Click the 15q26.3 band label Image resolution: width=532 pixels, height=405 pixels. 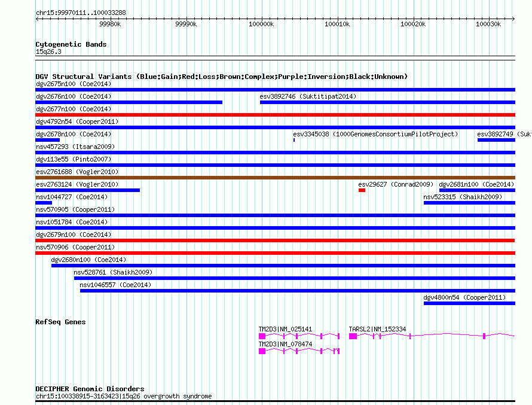point(48,51)
